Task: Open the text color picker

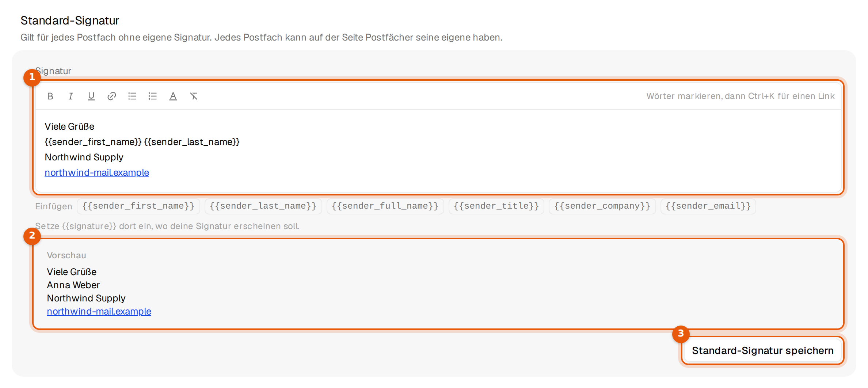Action: [x=173, y=96]
